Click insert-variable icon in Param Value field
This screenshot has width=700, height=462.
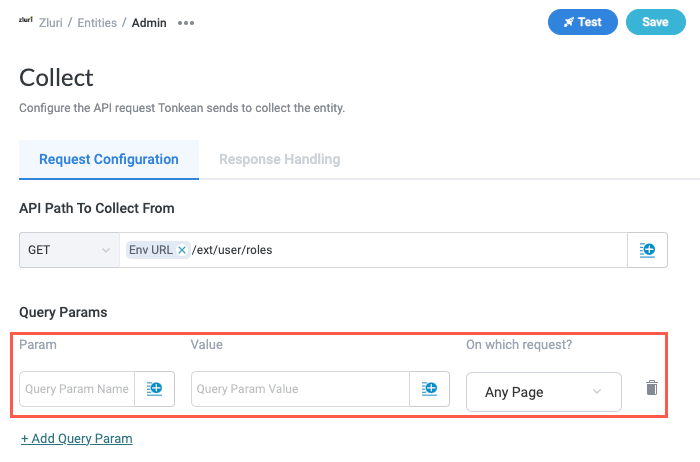coord(429,389)
